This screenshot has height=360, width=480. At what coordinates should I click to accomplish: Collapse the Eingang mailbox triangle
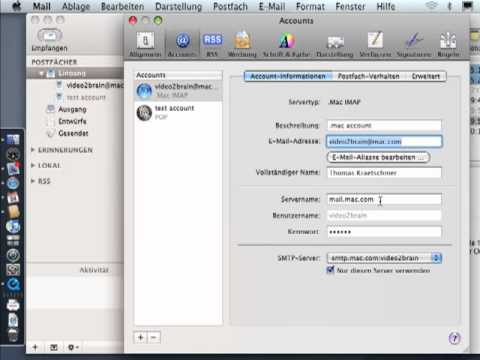point(41,73)
